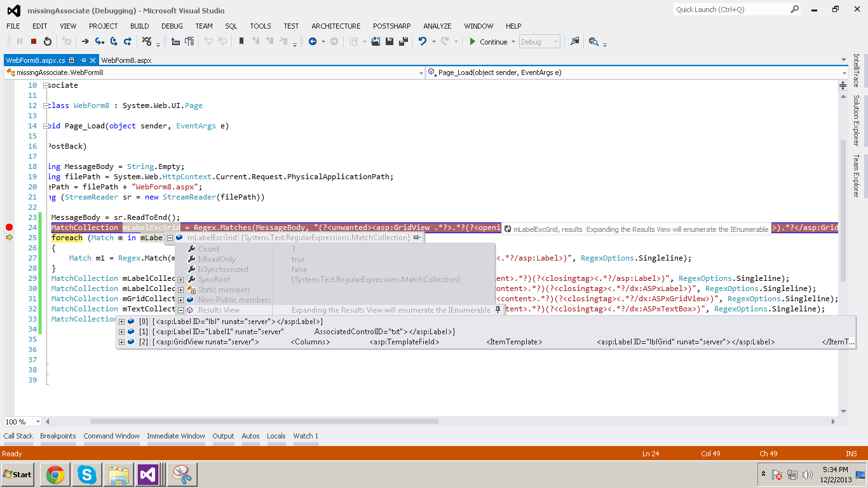868x488 pixels.
Task: Open the Breakpoints window tab
Action: [58, 436]
